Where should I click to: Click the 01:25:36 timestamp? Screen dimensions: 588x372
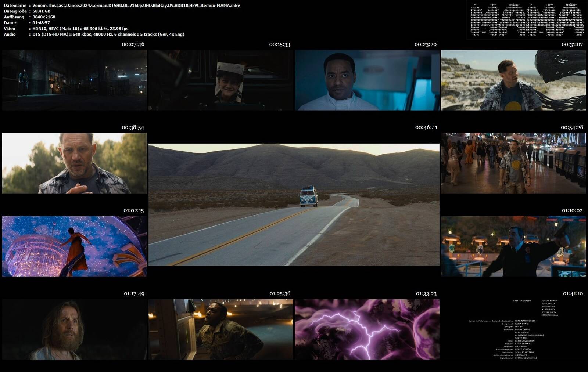pyautogui.click(x=280, y=293)
